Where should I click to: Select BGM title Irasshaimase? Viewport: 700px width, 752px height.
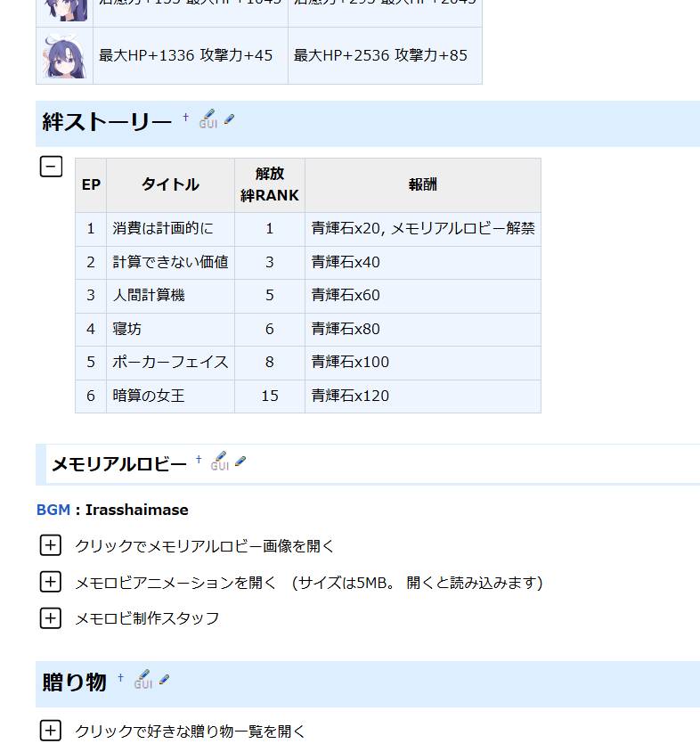pyautogui.click(x=136, y=510)
